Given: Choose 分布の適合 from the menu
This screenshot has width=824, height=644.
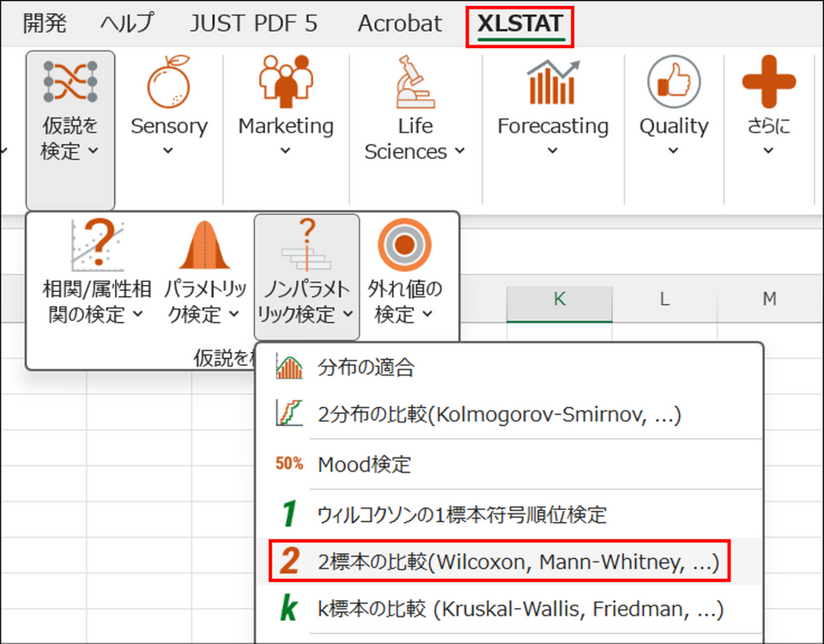Looking at the screenshot, I should [366, 368].
